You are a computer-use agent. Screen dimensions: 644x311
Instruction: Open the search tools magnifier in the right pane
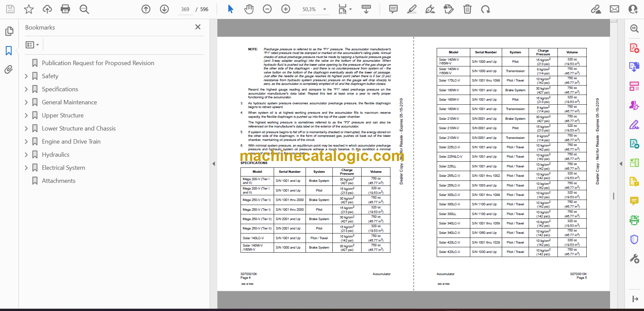pyautogui.click(x=634, y=29)
